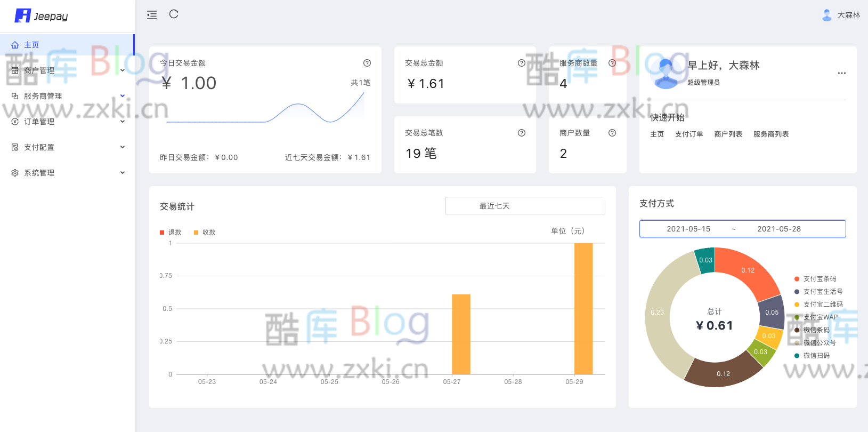Click the 支付配置 file icon
This screenshot has height=432, width=868.
(15, 147)
